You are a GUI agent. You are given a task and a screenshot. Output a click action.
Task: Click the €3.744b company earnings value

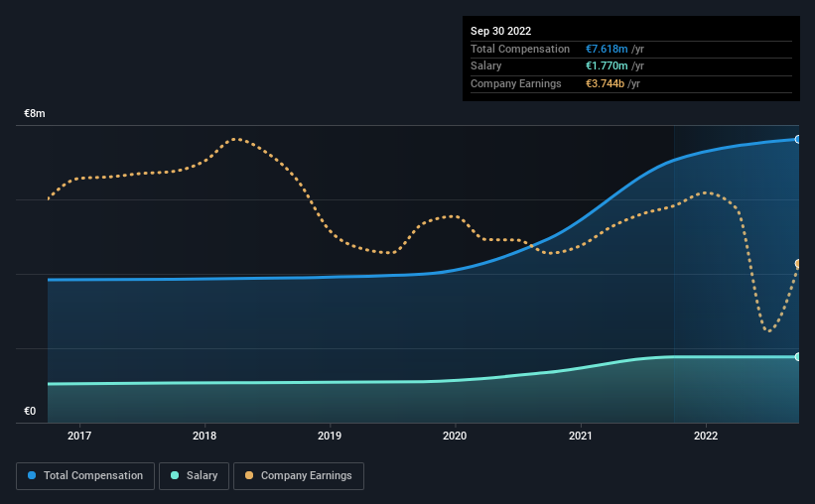[605, 83]
